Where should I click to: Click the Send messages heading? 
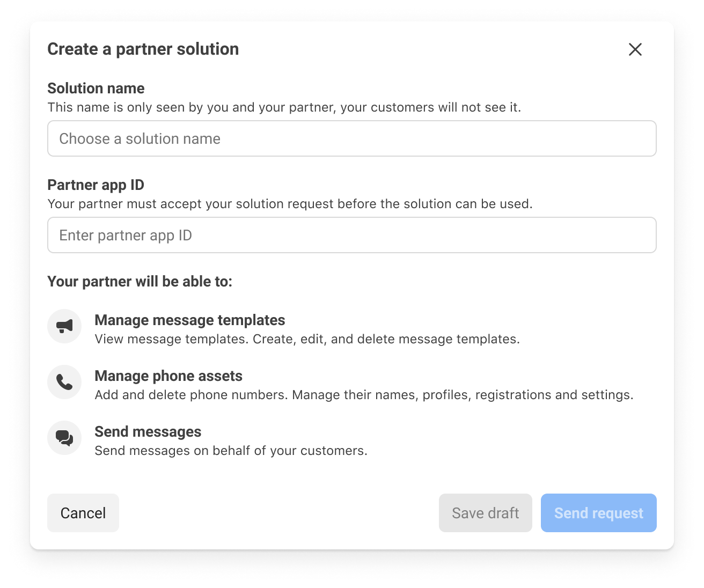(148, 431)
